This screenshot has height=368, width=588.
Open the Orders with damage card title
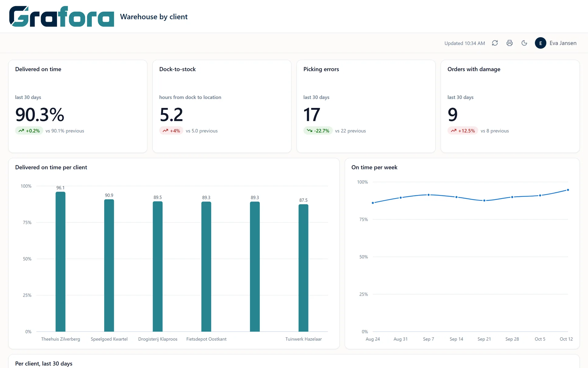click(x=474, y=69)
